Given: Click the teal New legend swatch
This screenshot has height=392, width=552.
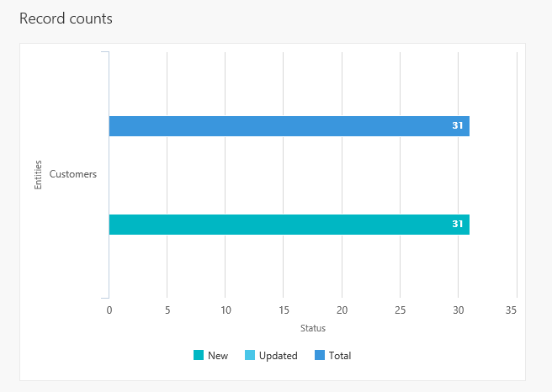Looking at the screenshot, I should point(198,356).
